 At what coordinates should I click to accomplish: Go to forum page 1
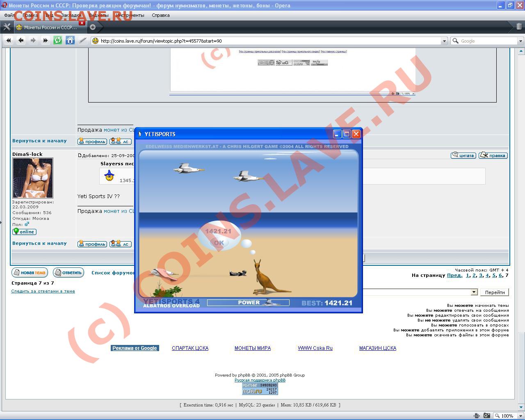(x=468, y=276)
